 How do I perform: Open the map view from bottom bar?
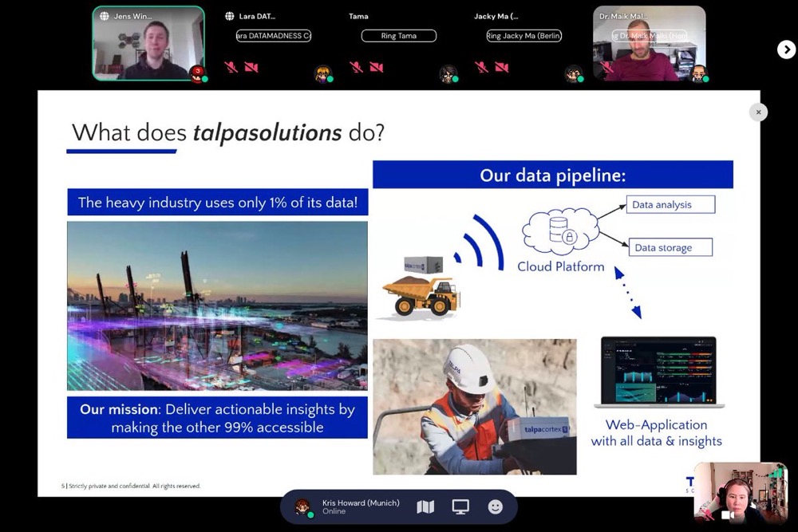[425, 506]
